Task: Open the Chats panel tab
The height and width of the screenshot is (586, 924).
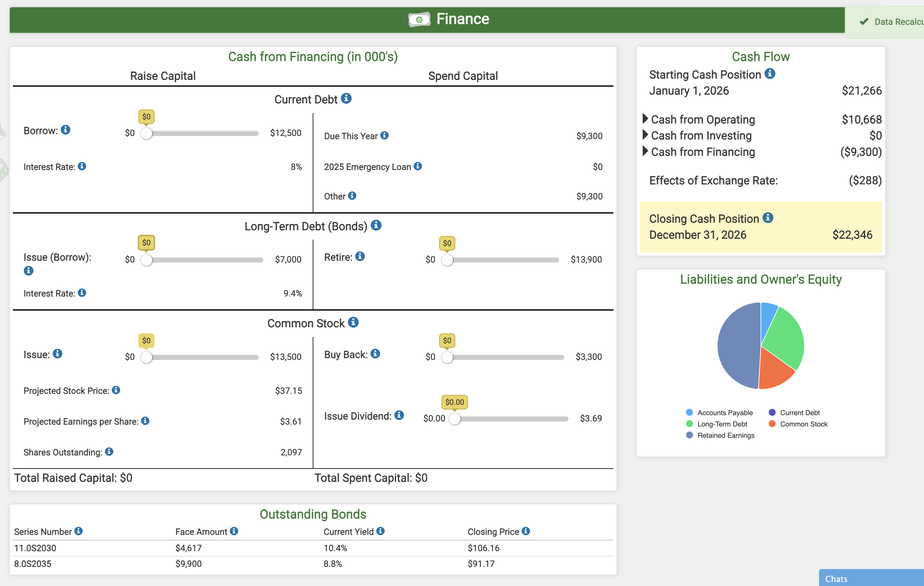Action: [872, 578]
